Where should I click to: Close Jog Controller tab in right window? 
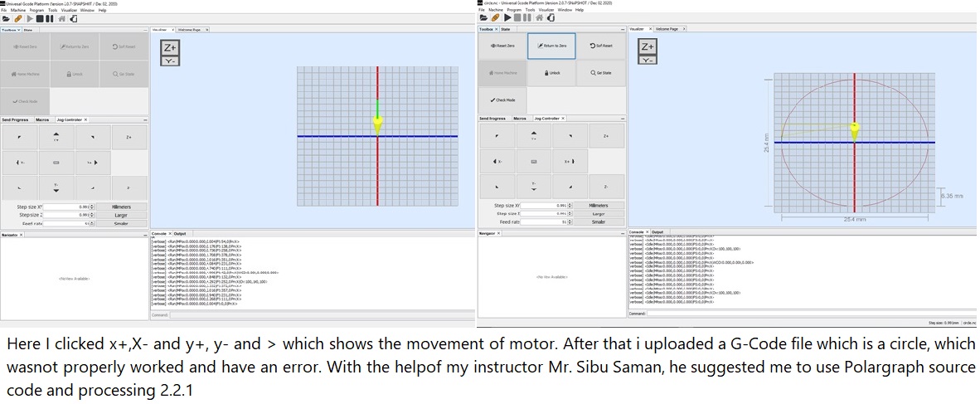click(562, 118)
